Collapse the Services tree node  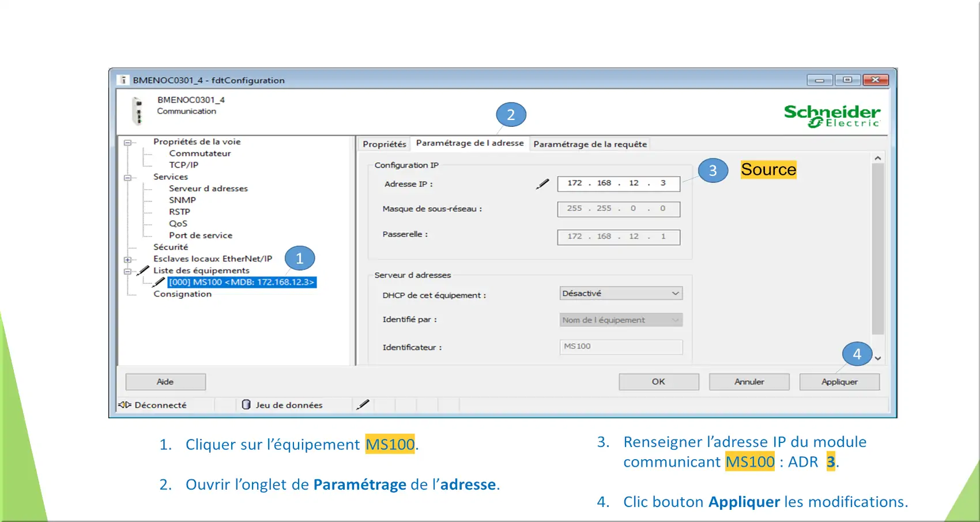click(127, 178)
